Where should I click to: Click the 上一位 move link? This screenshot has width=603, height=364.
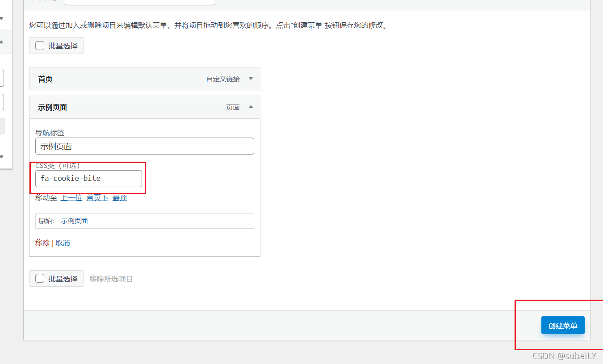click(71, 198)
